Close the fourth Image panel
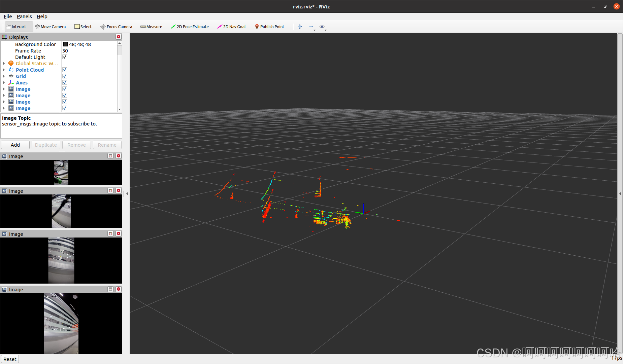 click(119, 289)
